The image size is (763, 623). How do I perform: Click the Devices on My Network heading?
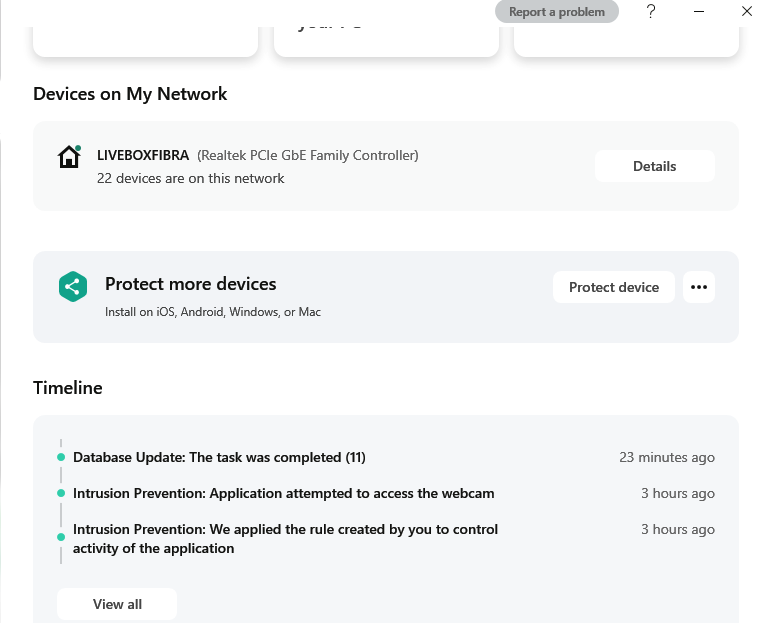[130, 94]
